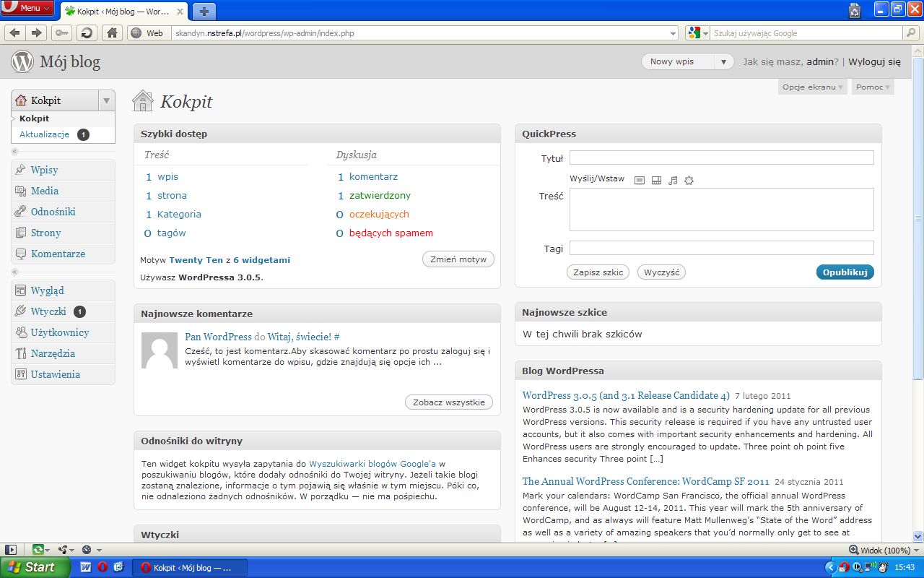Viewport: 924px width, 578px height.
Task: Click the third quick launch icon beside Opera
Action: pos(119,567)
